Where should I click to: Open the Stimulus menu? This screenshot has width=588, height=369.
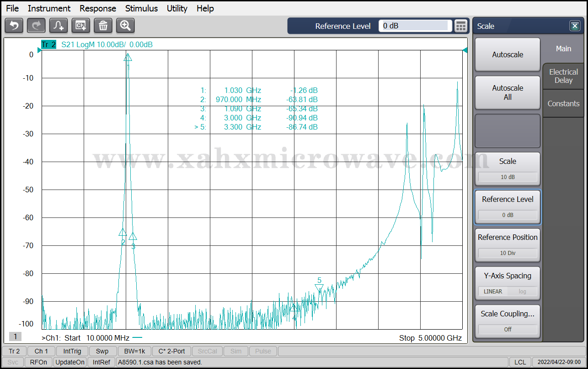pyautogui.click(x=142, y=8)
